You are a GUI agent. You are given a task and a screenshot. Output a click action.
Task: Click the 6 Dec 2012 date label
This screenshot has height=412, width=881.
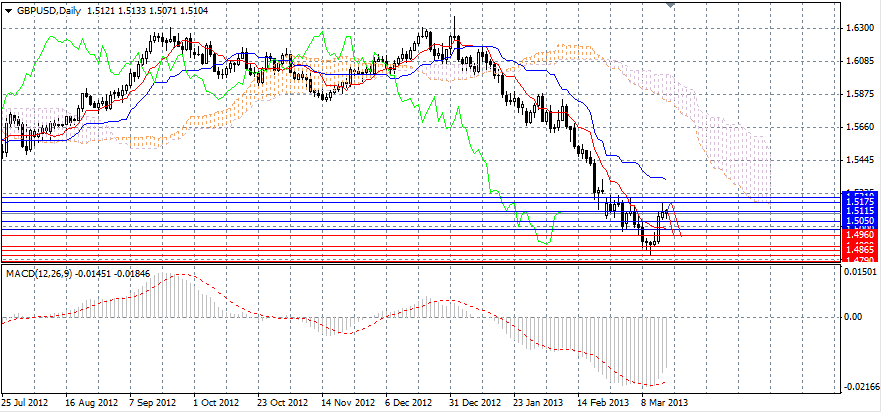coord(407,402)
